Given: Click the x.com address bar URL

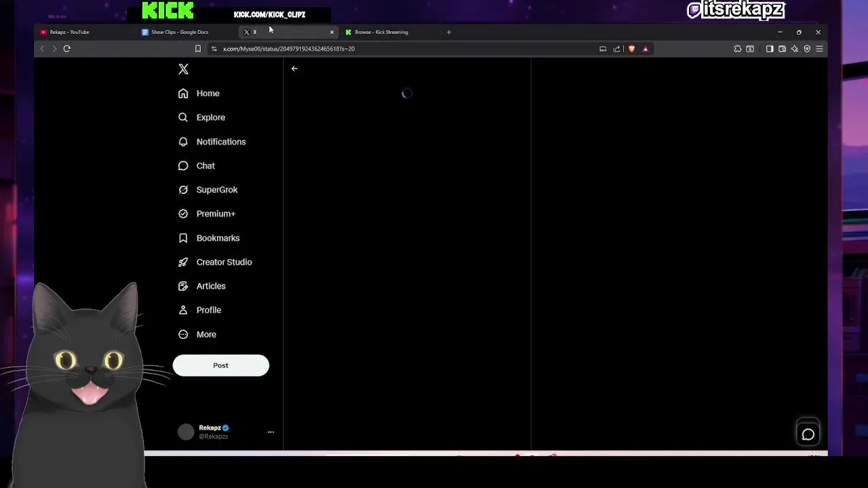Looking at the screenshot, I should 289,49.
